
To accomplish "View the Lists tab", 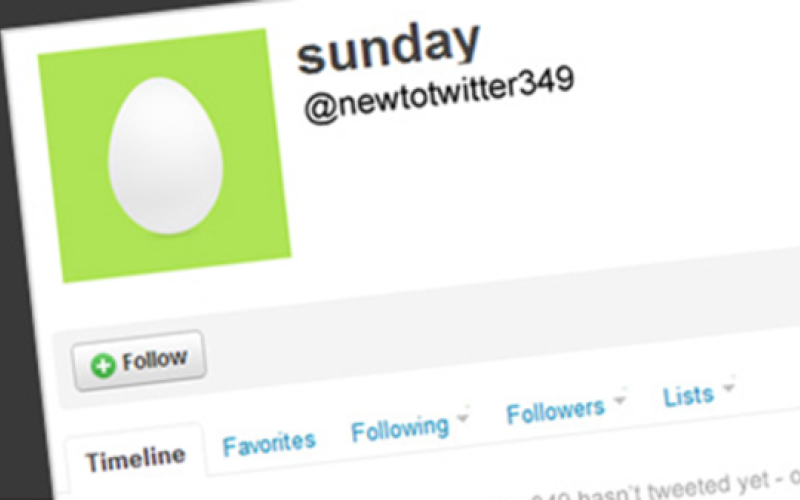I will pos(688,396).
